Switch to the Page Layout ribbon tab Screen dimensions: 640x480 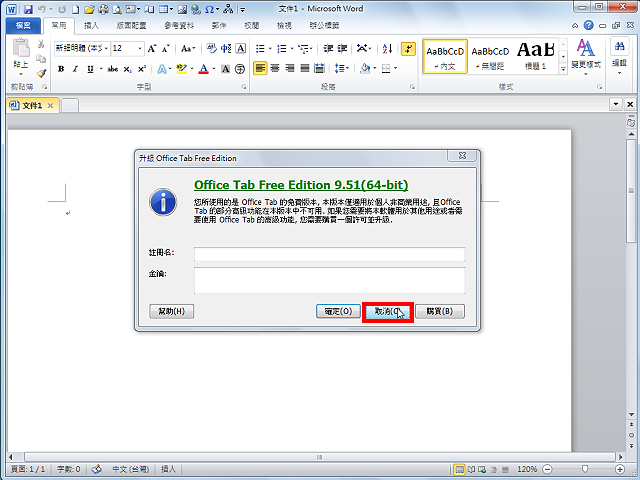[131, 26]
